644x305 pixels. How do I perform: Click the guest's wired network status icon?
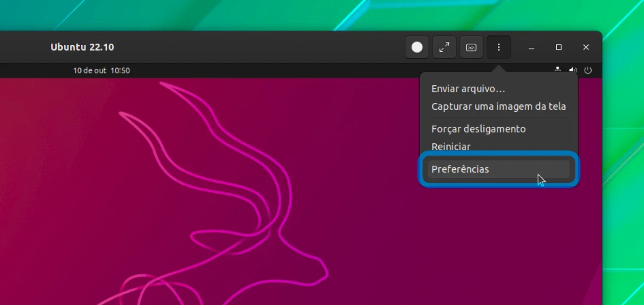(558, 70)
